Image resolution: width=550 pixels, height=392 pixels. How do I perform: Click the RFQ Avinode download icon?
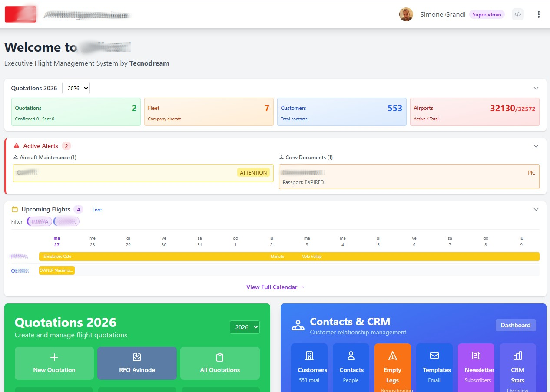[x=137, y=357]
